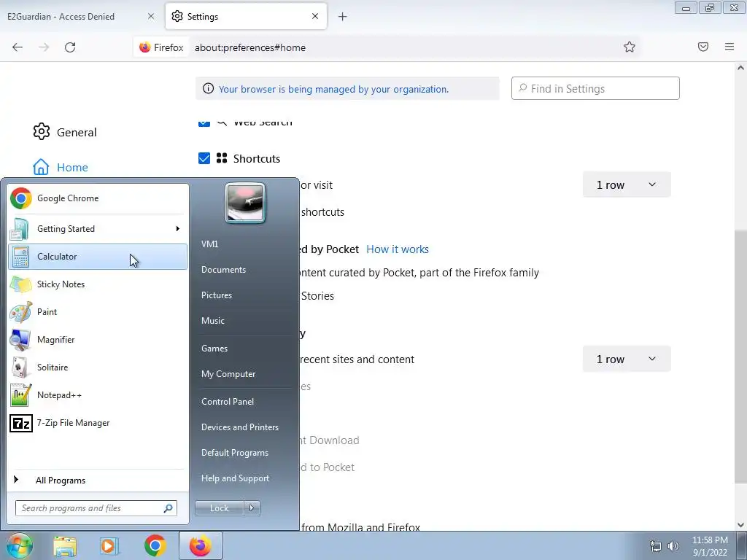Bookmark this page with the star icon
The image size is (747, 560).
pyautogui.click(x=630, y=47)
